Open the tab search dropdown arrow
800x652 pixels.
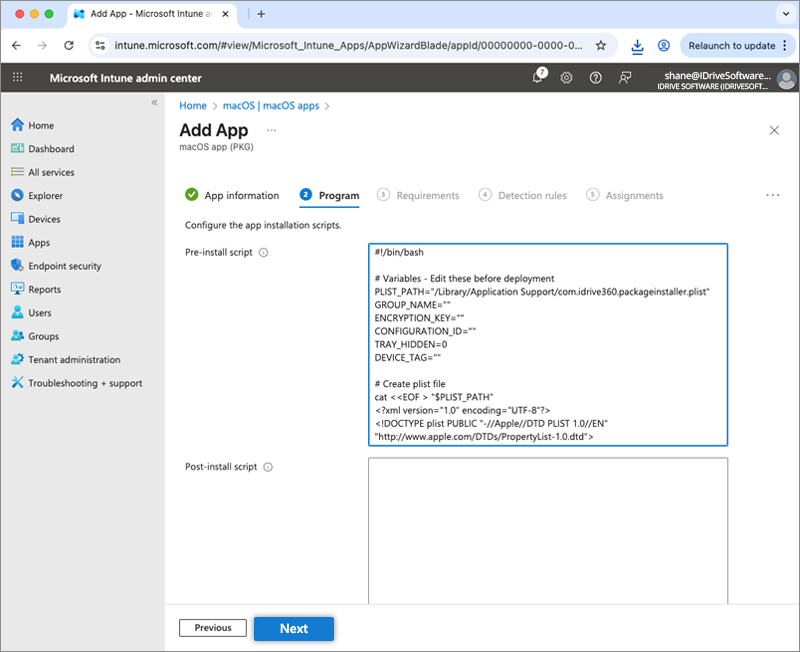click(786, 14)
